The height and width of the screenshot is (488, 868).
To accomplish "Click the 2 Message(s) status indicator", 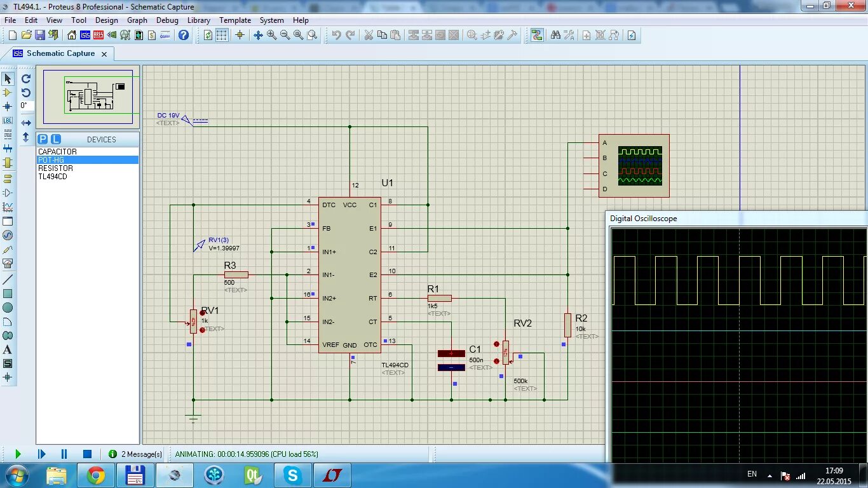I will (135, 454).
